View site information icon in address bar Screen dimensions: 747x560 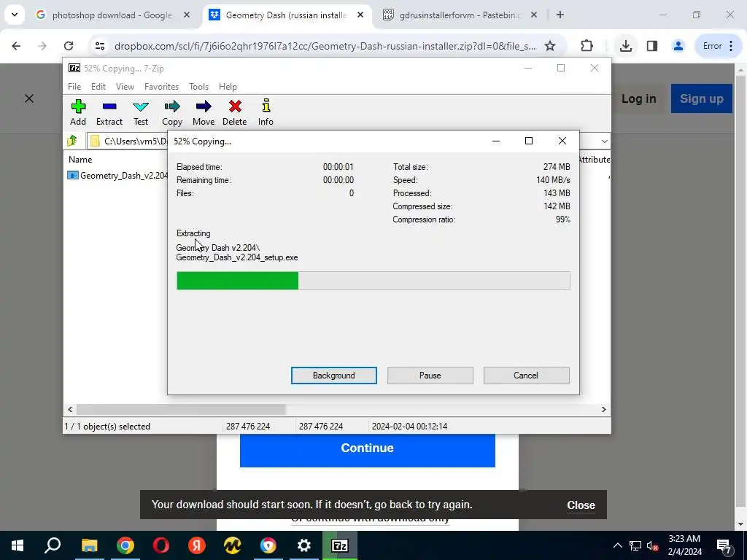[99, 46]
